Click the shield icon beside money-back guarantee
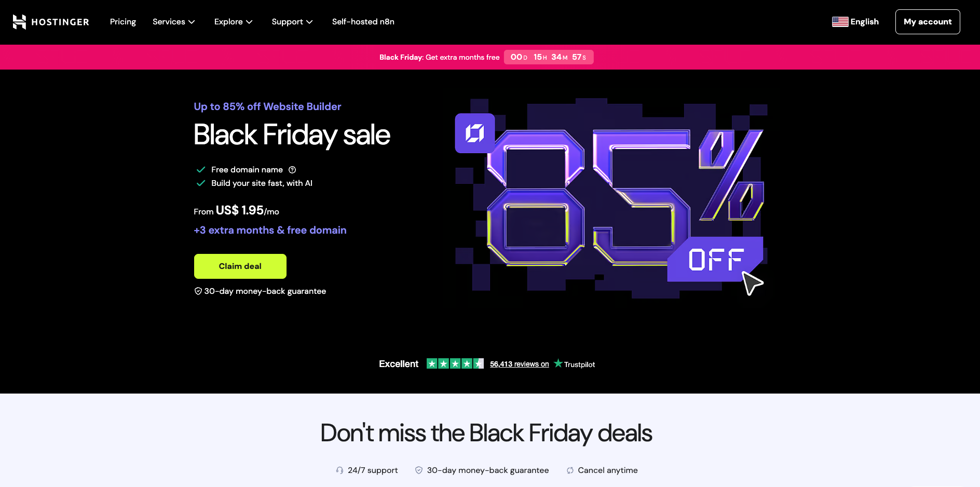The height and width of the screenshot is (487, 980). pos(198,291)
